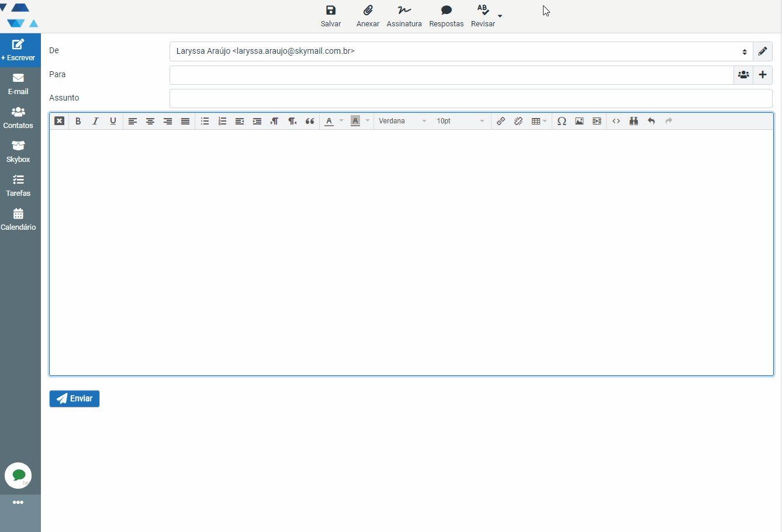Click the Salvar disk icon
Image resolution: width=782 pixels, height=532 pixels.
(331, 11)
